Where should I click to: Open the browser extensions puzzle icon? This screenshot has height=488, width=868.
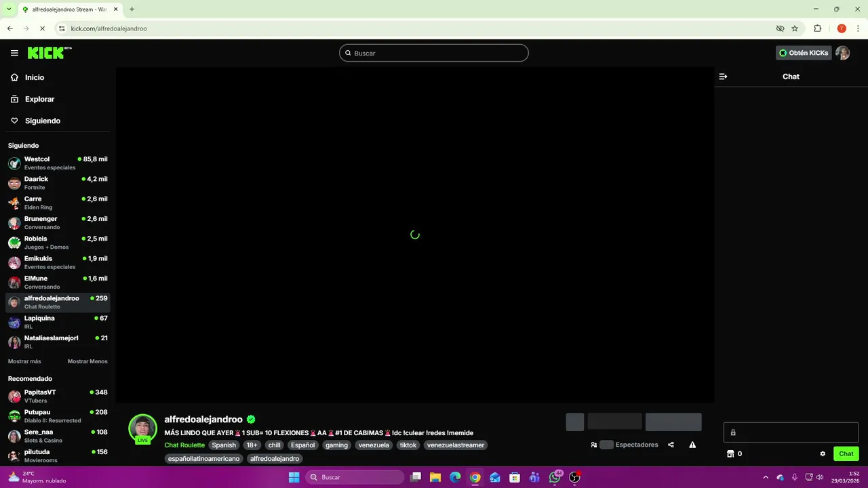[x=818, y=28]
